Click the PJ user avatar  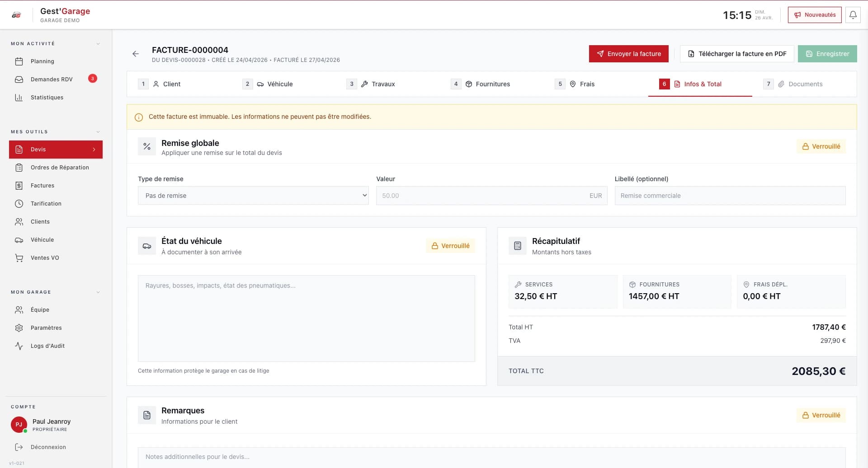[19, 425]
